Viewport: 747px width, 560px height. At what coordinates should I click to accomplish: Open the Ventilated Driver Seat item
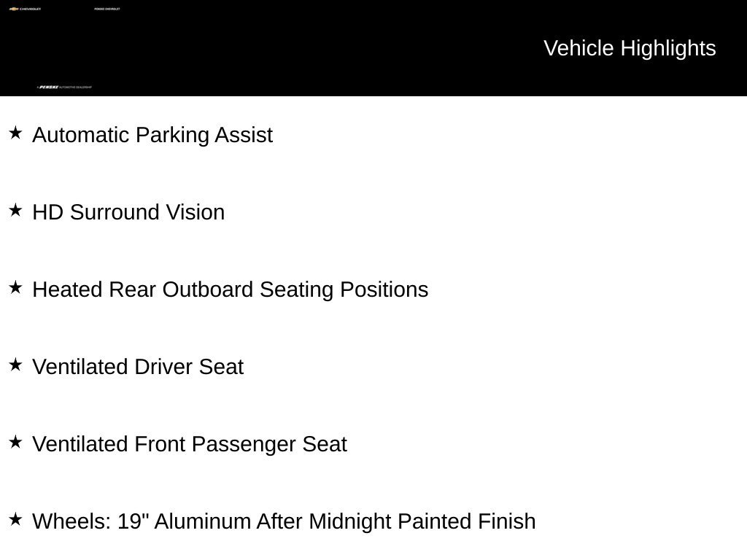[x=138, y=367]
